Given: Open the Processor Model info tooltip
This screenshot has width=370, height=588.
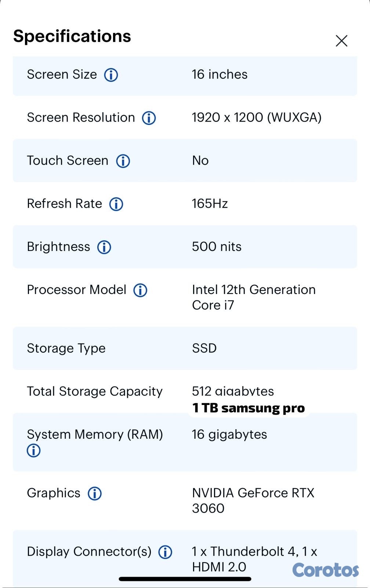Looking at the screenshot, I should point(141,290).
